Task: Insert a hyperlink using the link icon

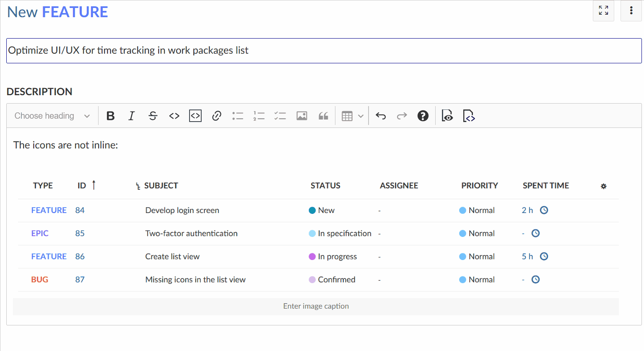Action: (216, 116)
